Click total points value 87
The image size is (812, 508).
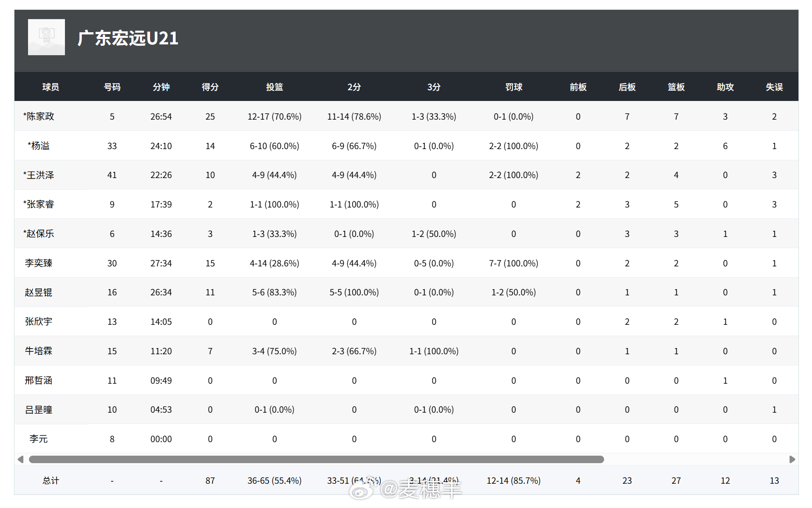(210, 480)
